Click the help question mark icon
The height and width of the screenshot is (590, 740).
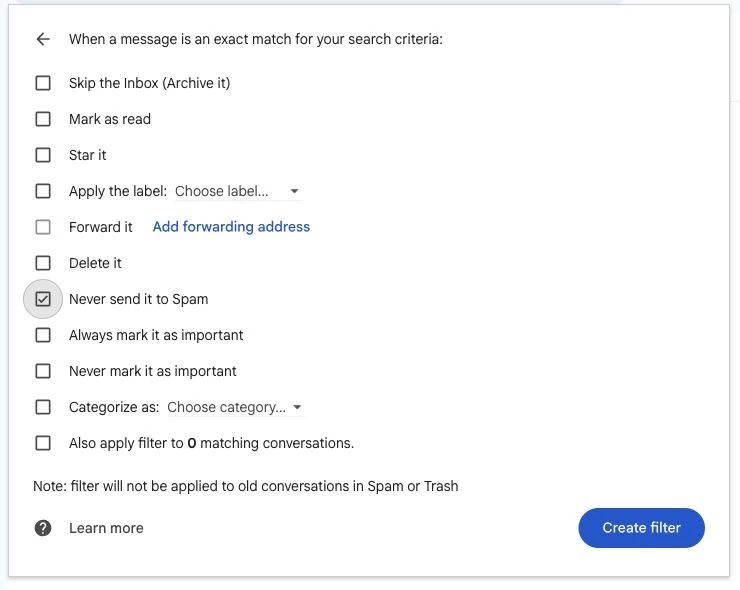(x=43, y=528)
